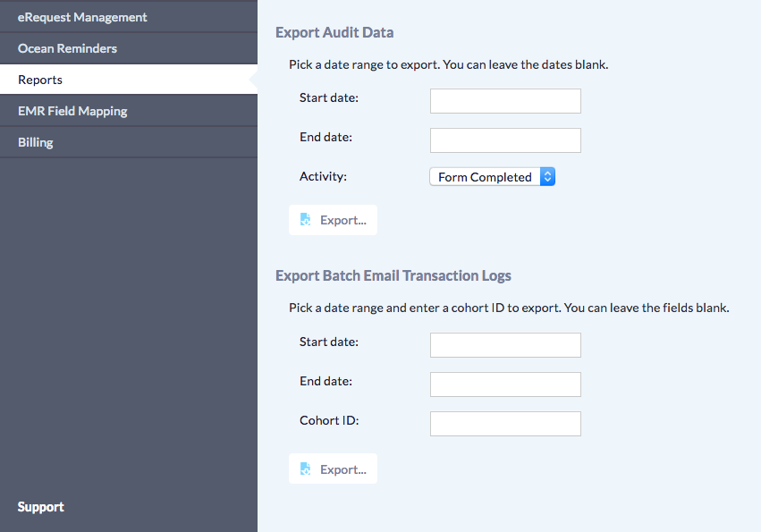Open the Activity dropdown showing Form Completed

pyautogui.click(x=492, y=177)
